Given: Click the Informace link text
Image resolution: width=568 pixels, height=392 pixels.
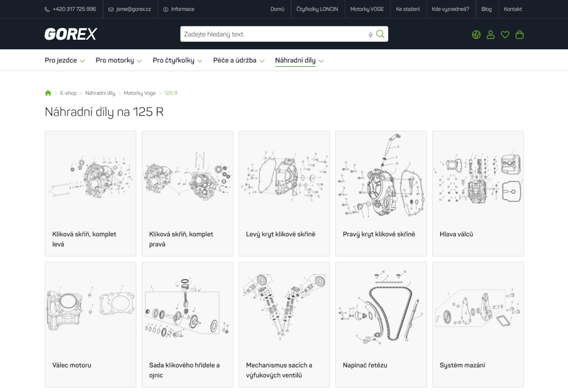Looking at the screenshot, I should coord(182,9).
